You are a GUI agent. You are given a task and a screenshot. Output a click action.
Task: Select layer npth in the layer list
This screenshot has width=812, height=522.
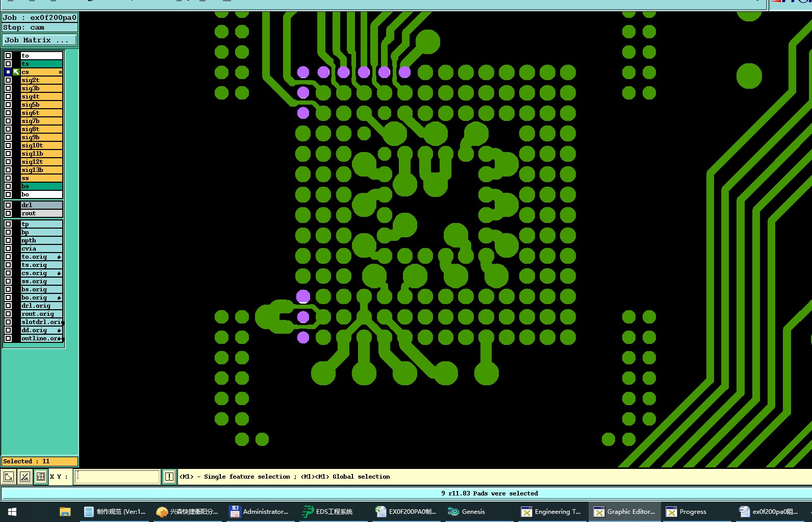pyautogui.click(x=41, y=240)
